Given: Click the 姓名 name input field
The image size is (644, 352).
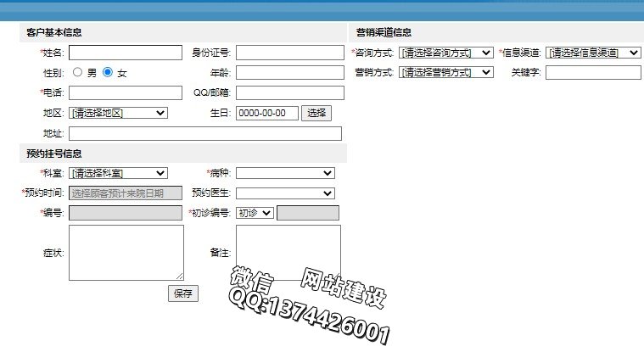Looking at the screenshot, I should coord(126,53).
